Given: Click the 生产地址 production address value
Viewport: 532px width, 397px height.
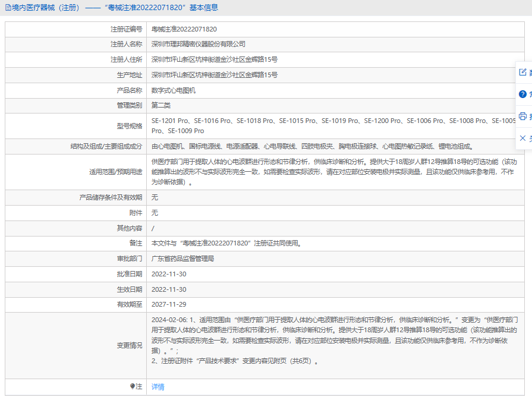Looking at the screenshot, I should (x=215, y=75).
